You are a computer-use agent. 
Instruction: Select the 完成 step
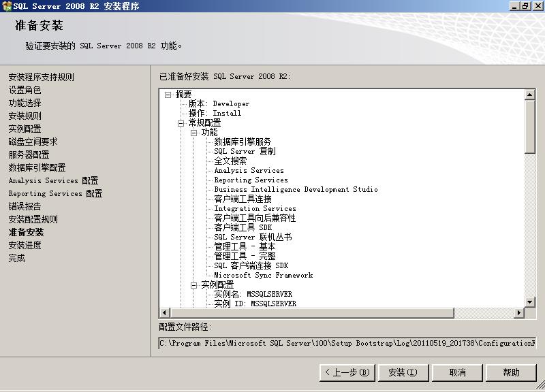pos(16,258)
